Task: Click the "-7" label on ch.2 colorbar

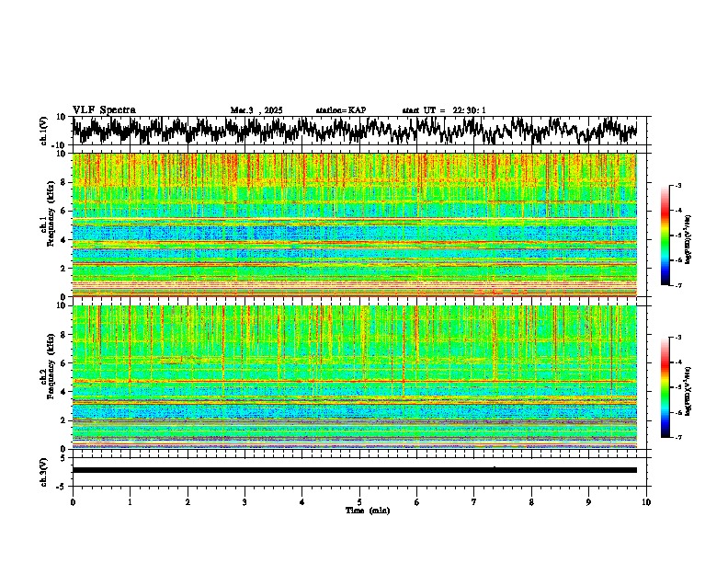Action: [x=677, y=437]
